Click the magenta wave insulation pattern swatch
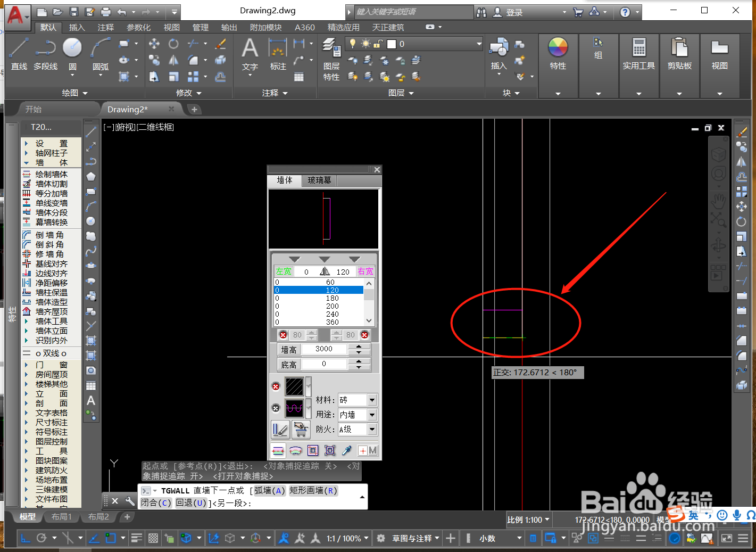The height and width of the screenshot is (552, 756). click(294, 408)
